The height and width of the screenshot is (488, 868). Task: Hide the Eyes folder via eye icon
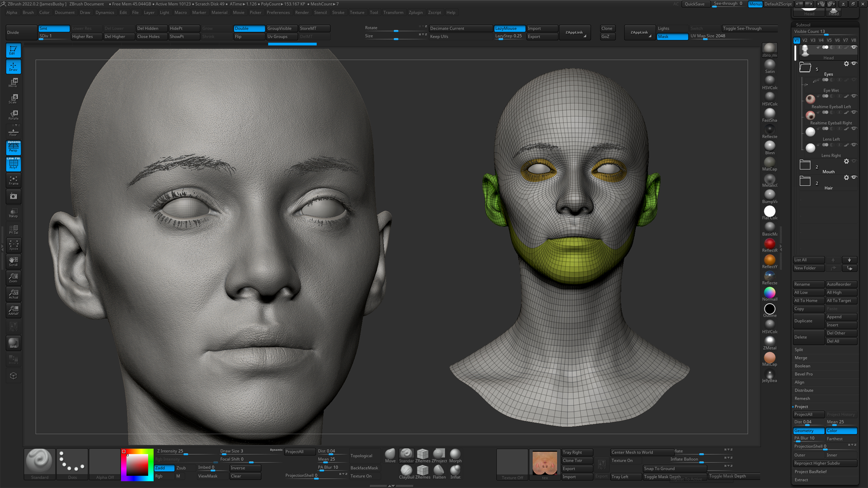coord(854,64)
